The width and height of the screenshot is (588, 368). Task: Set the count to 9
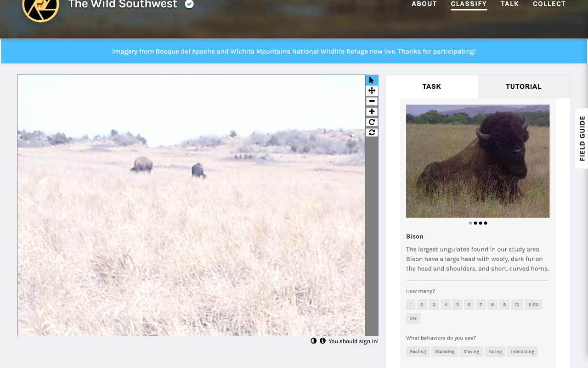click(504, 305)
